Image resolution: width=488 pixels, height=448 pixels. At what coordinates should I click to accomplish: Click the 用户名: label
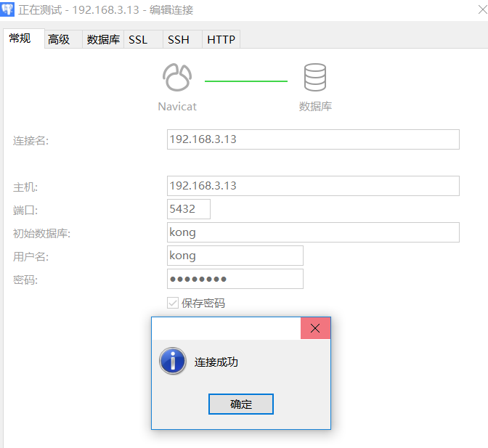[x=30, y=257]
